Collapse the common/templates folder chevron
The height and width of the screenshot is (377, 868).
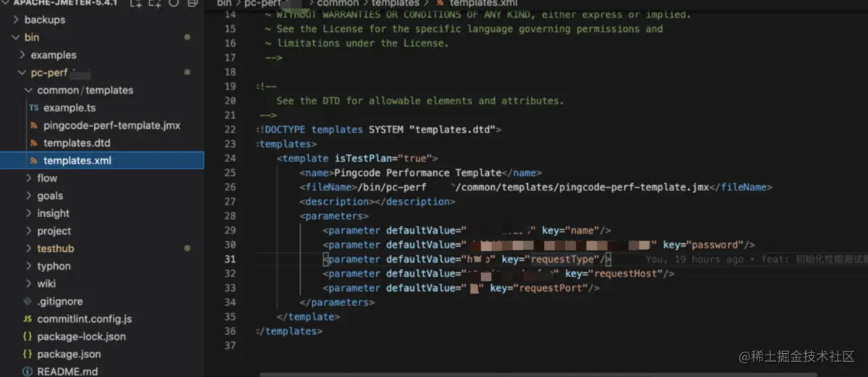(x=29, y=90)
